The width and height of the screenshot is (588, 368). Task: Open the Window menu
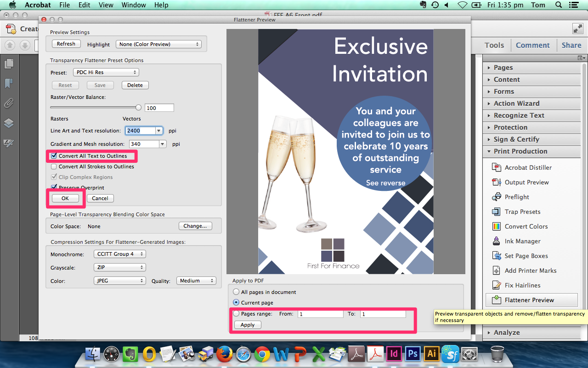[x=134, y=5]
